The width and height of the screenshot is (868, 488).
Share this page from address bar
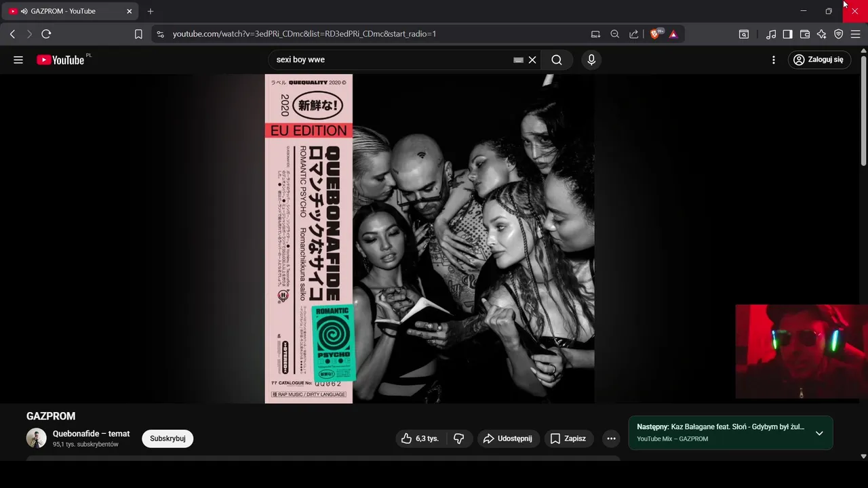pos(633,34)
